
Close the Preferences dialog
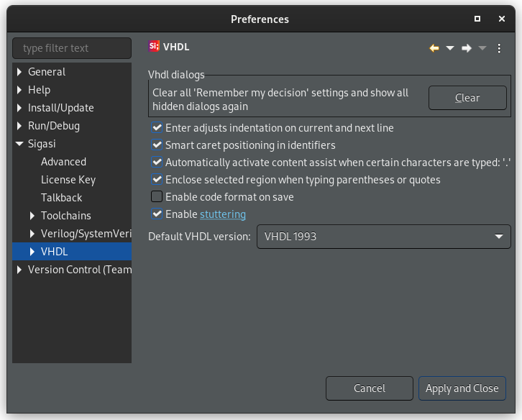[x=502, y=19]
